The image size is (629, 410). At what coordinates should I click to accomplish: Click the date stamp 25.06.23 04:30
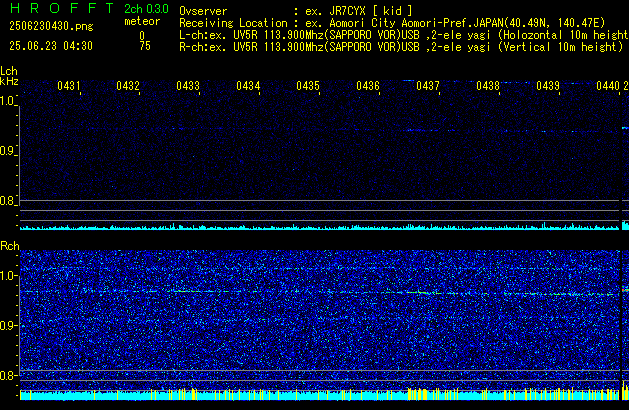(x=51, y=46)
